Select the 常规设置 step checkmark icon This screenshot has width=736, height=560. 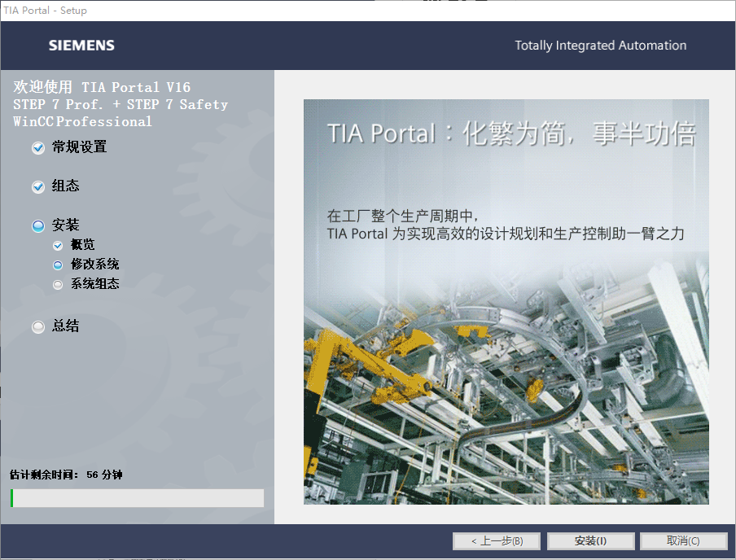point(38,148)
